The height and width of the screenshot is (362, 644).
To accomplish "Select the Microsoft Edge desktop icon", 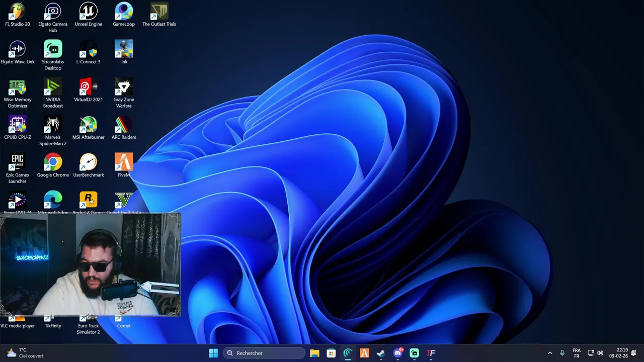I will [x=53, y=200].
